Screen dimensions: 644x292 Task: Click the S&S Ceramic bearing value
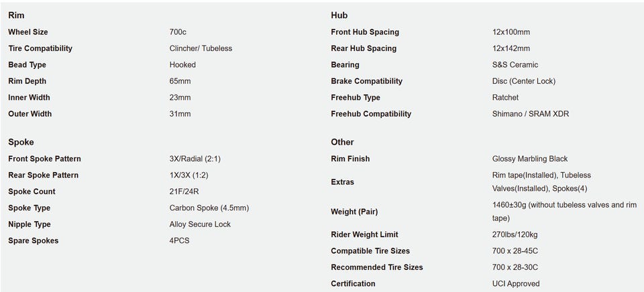point(515,65)
